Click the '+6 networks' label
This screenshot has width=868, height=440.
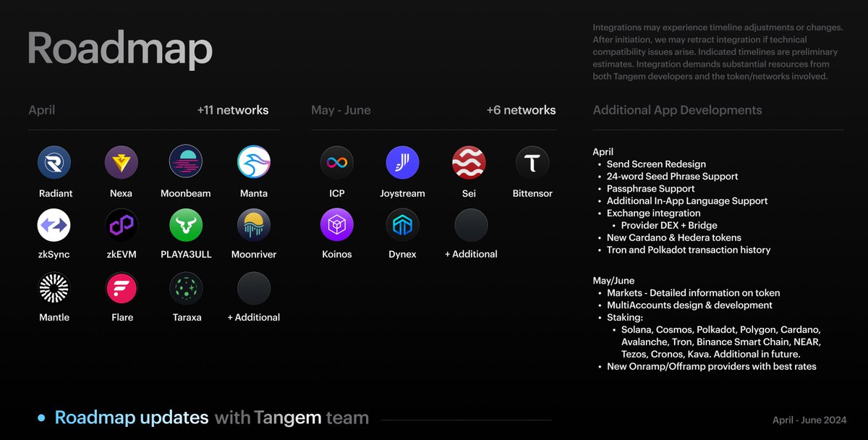point(522,110)
